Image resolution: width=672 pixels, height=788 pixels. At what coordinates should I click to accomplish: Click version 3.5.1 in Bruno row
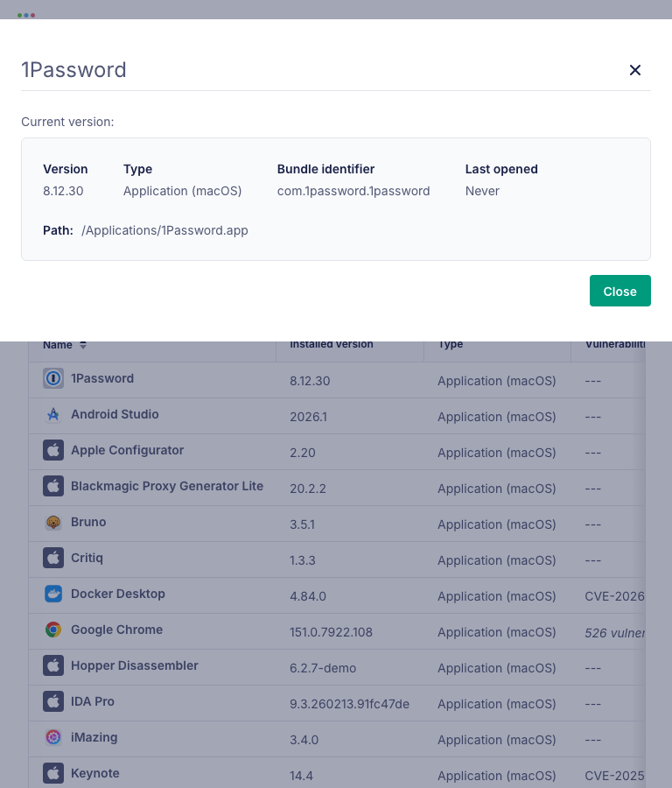click(x=303, y=524)
